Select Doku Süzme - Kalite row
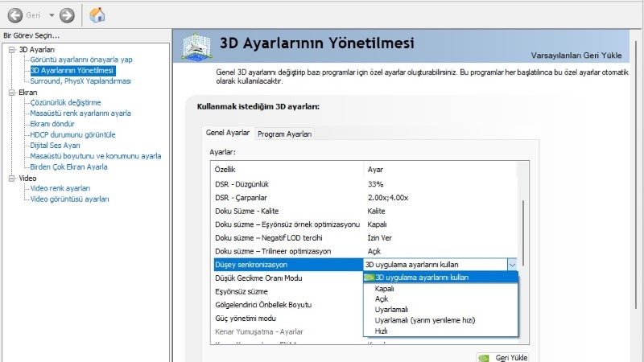The image size is (644, 362). pyautogui.click(x=364, y=211)
